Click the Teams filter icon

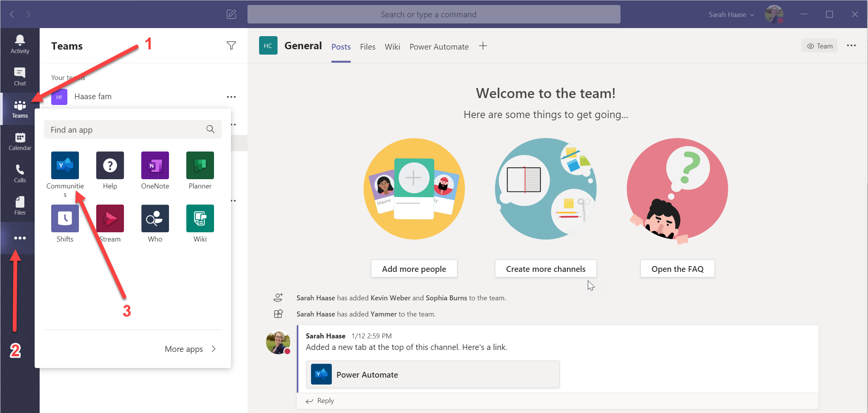pos(231,45)
